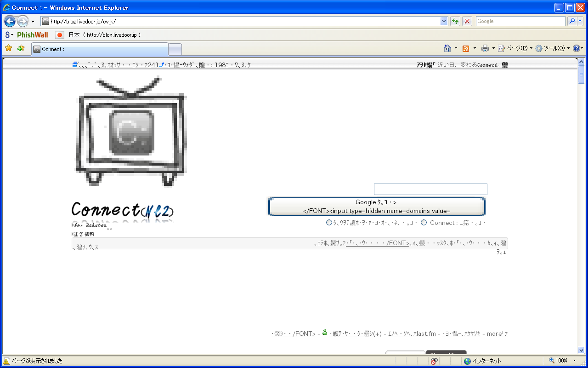Open the ページ(P) menu

515,48
